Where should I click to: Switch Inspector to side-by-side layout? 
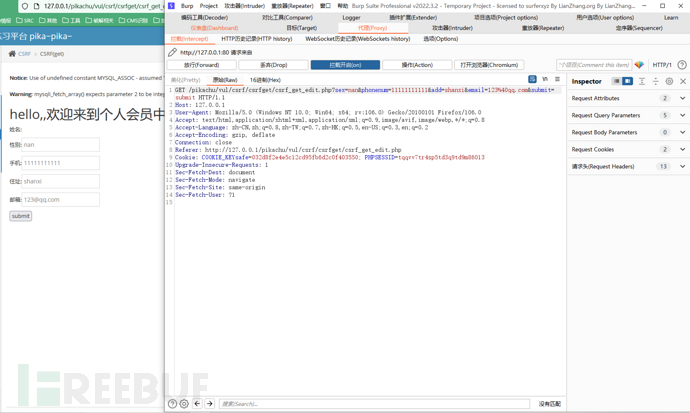[627, 81]
